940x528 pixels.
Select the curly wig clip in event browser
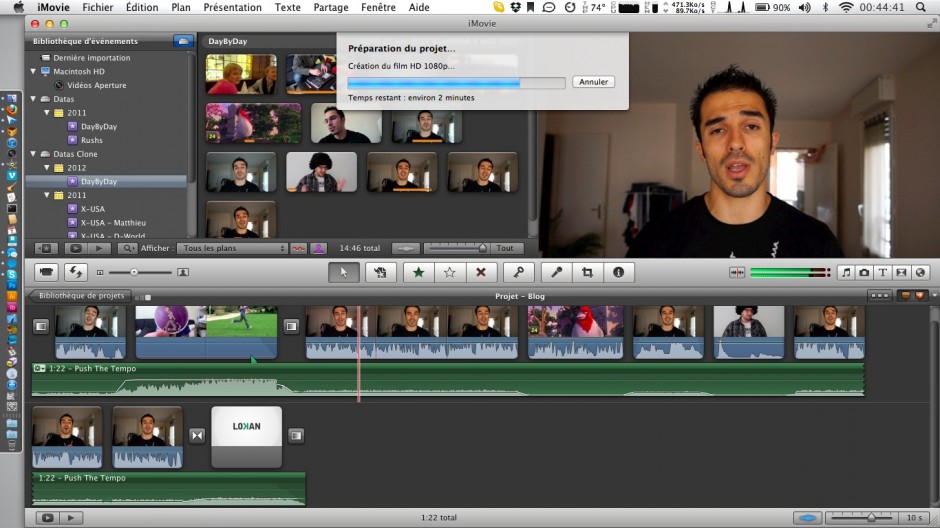click(321, 171)
